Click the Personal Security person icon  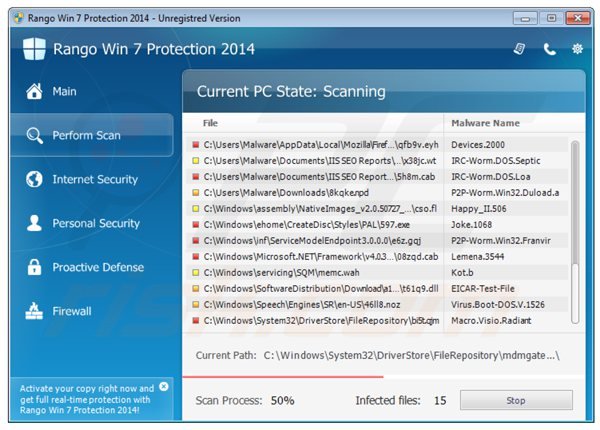pos(34,223)
